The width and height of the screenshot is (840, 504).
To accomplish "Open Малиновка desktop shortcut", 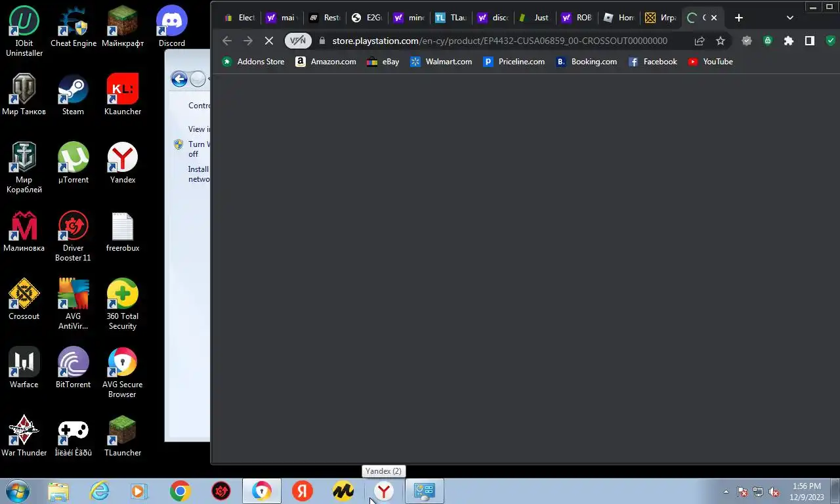I will (24, 232).
